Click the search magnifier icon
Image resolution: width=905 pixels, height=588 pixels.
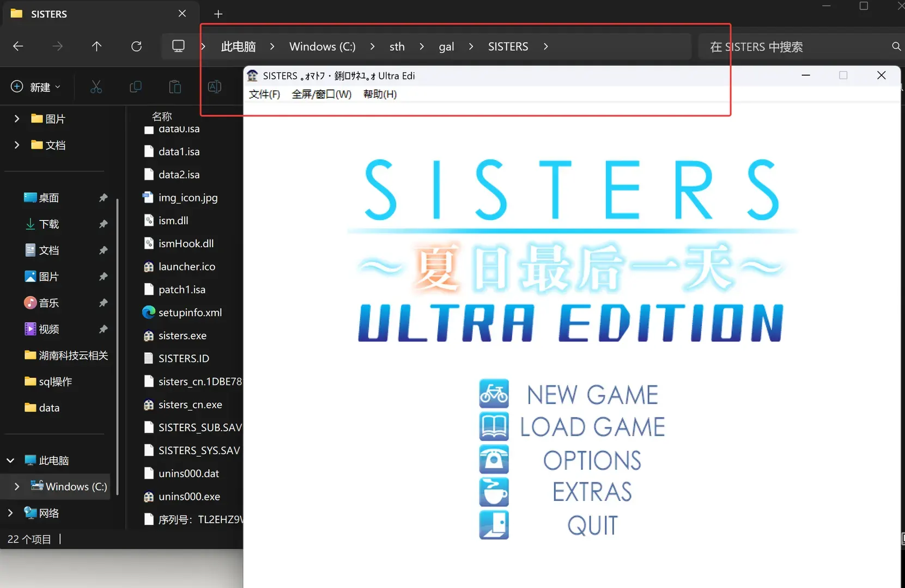896,47
